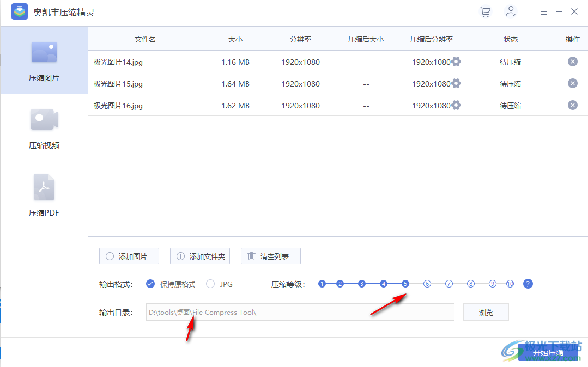Click the 1.64 MB size cell
The width and height of the screenshot is (588, 367).
pos(235,84)
